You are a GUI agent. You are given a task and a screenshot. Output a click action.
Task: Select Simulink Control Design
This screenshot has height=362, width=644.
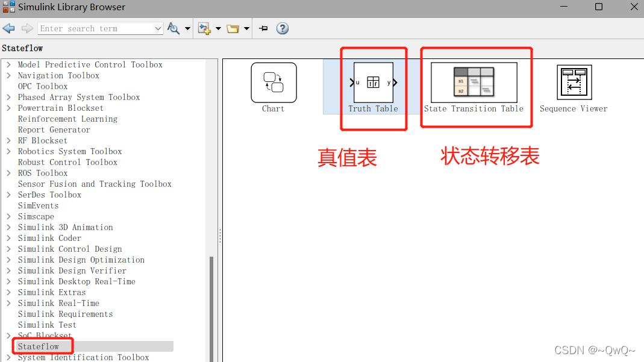click(70, 249)
